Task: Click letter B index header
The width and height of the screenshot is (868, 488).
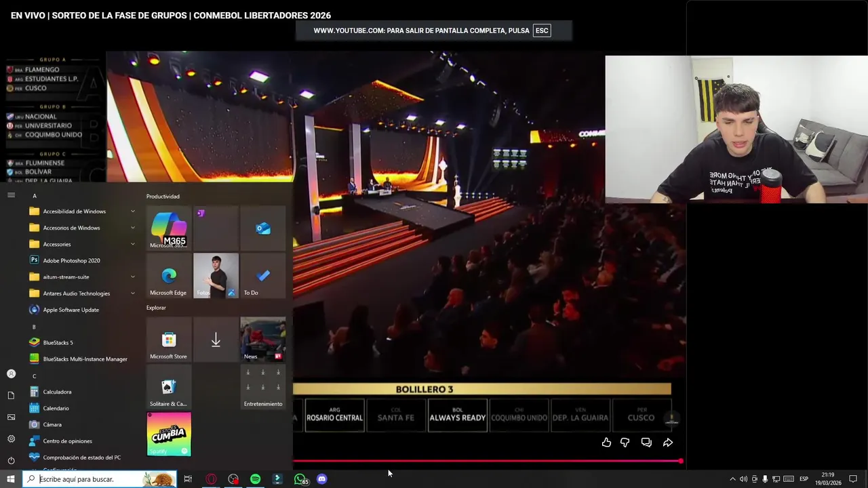Action: [35, 327]
